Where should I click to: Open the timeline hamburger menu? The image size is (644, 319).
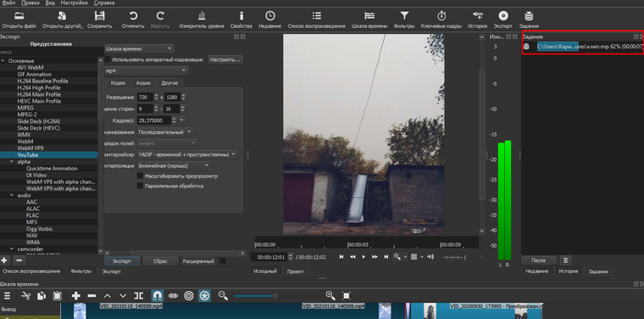coord(8,295)
